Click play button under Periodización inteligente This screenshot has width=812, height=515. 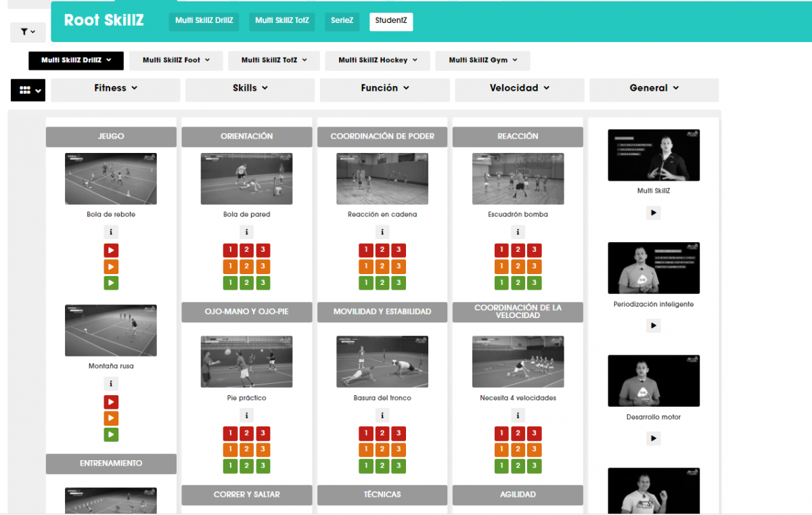(653, 326)
